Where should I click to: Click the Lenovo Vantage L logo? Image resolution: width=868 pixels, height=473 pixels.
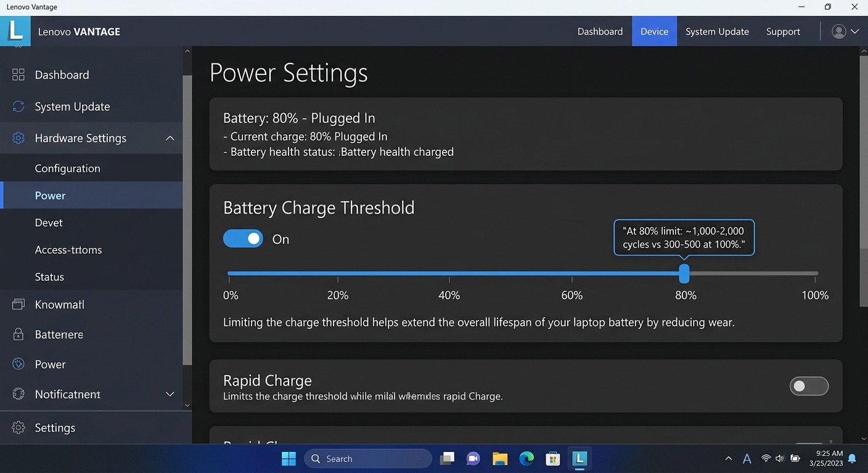[15, 31]
